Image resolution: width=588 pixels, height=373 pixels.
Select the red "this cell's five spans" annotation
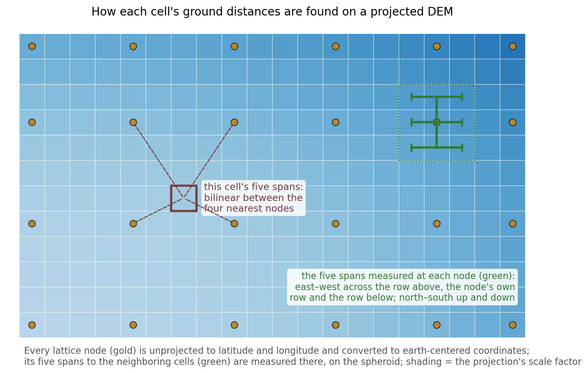tap(253, 198)
